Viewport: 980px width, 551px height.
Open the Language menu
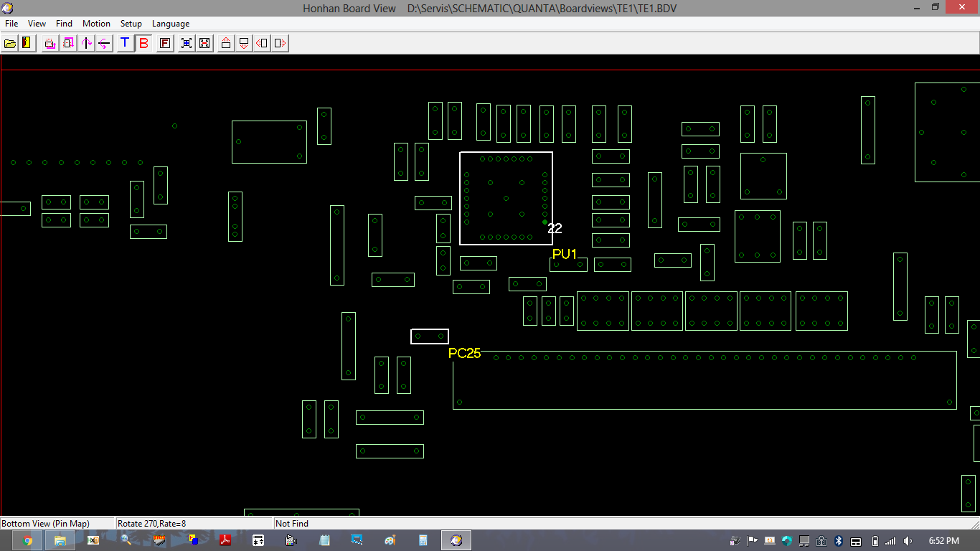tap(171, 24)
